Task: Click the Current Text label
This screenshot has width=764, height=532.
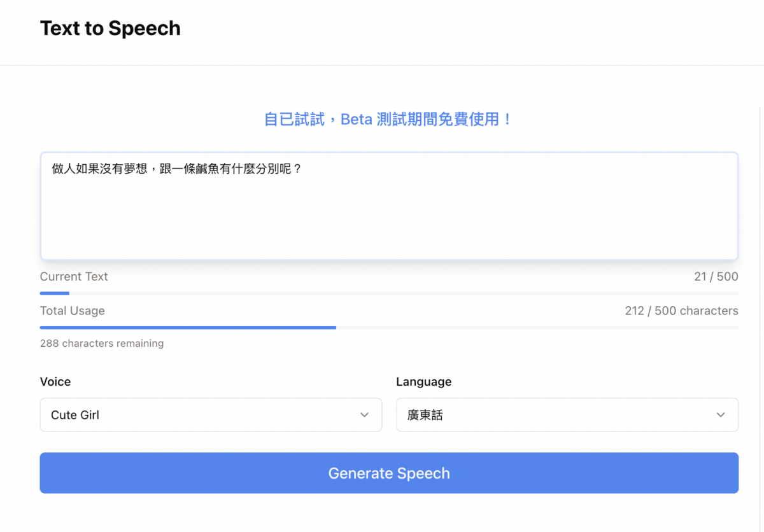Action: (74, 276)
